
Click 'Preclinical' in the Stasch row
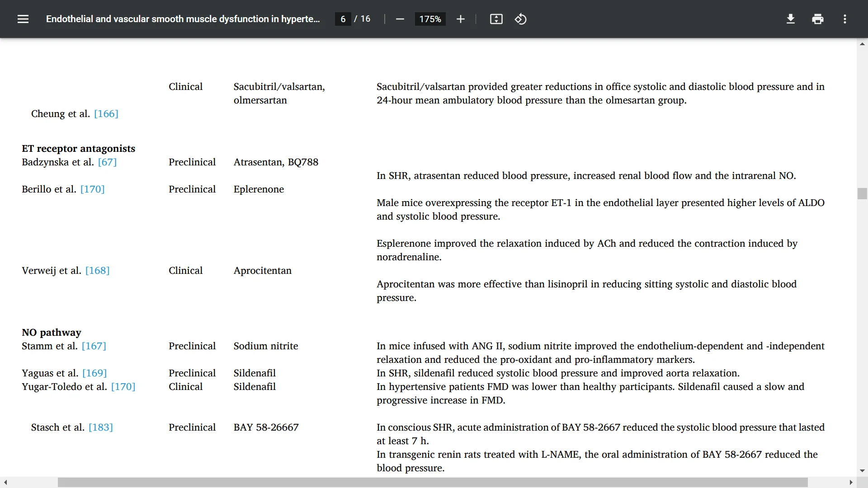coord(192,427)
